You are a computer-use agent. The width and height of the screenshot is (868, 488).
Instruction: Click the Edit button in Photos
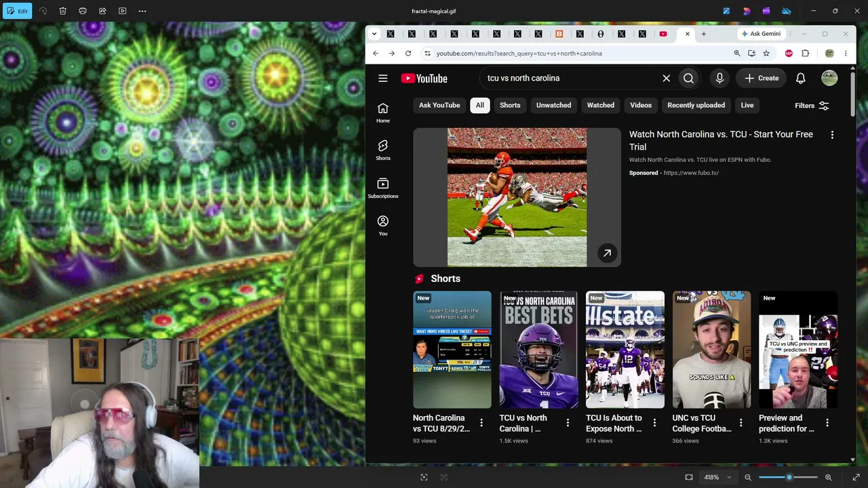click(17, 11)
